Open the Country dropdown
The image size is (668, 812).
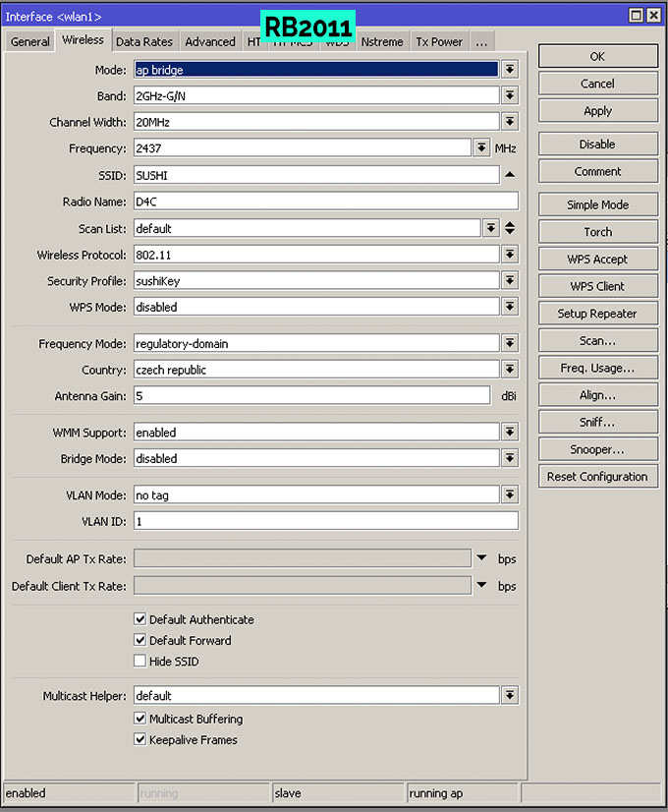click(x=510, y=370)
